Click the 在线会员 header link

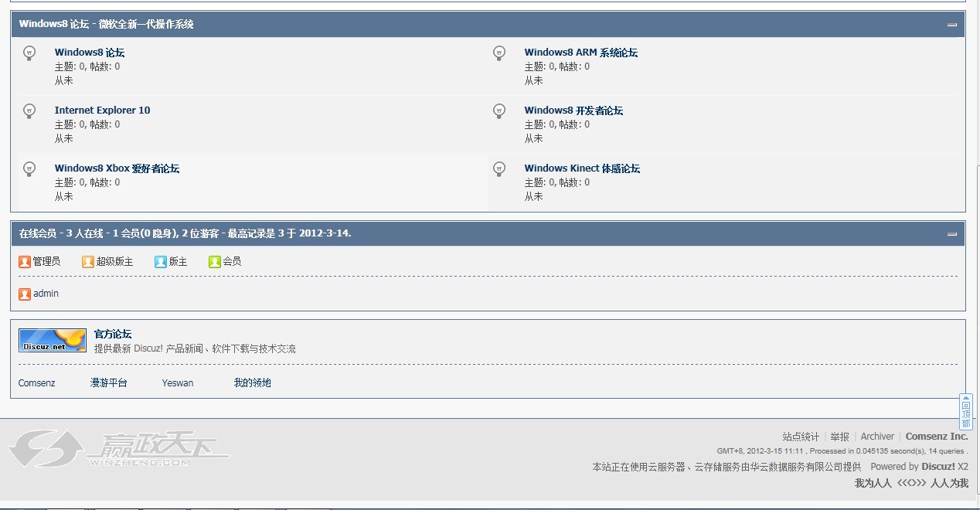38,233
